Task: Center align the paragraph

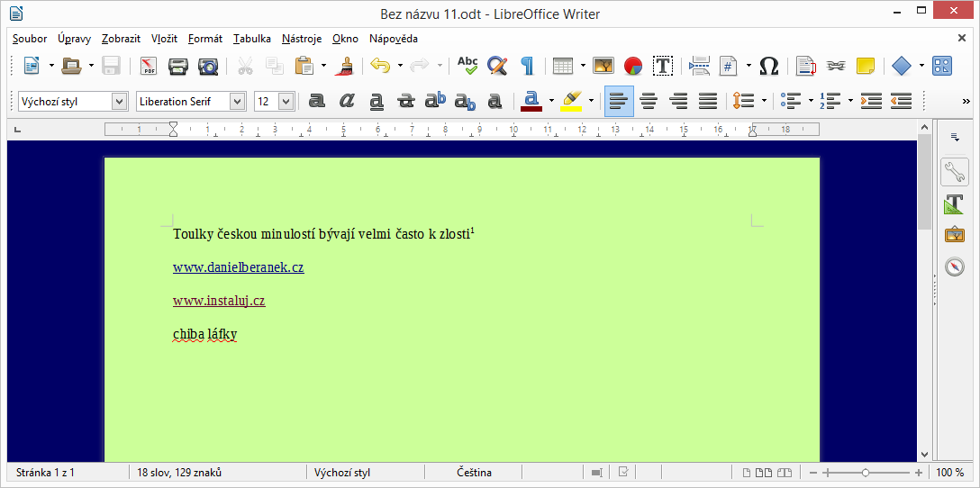Action: [649, 101]
